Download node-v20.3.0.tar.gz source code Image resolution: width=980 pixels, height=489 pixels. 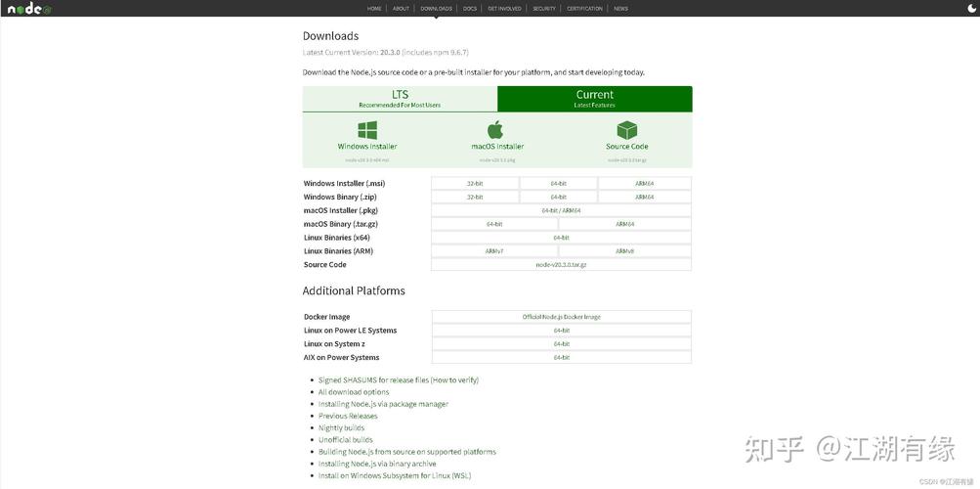[561, 264]
